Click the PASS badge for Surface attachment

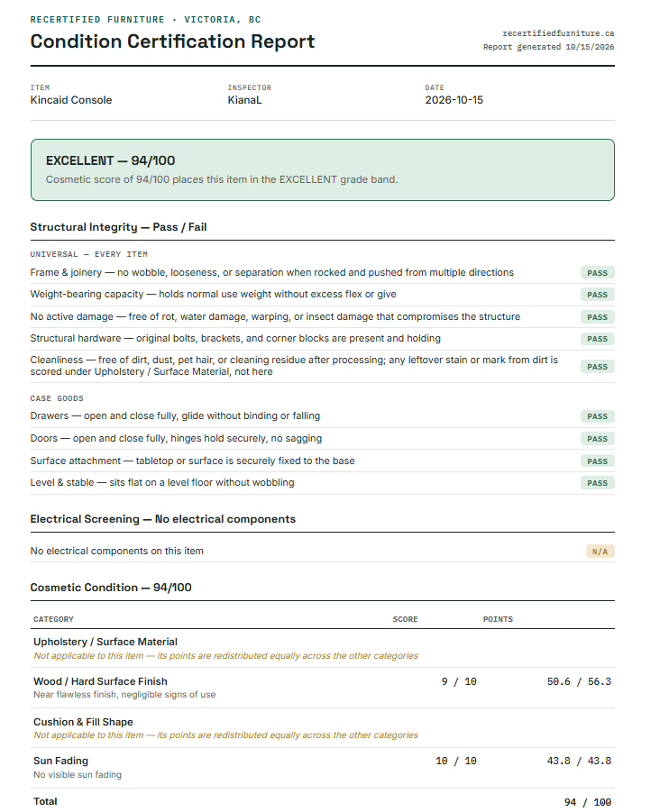(597, 461)
